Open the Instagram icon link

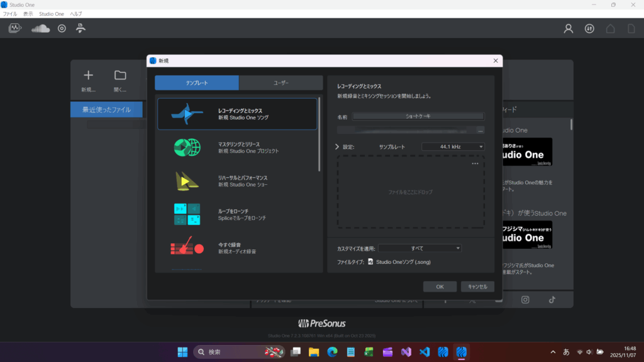[x=525, y=300]
